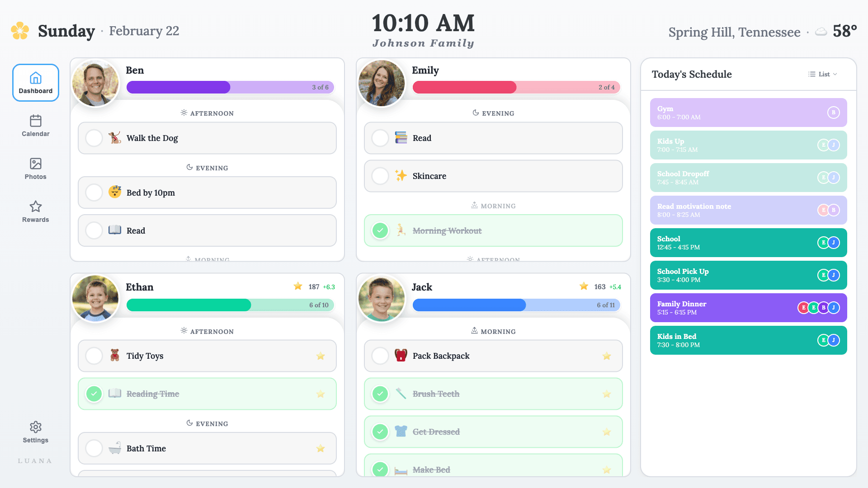This screenshot has height=488, width=868.
Task: Select the Rewards star icon
Action: click(x=35, y=206)
